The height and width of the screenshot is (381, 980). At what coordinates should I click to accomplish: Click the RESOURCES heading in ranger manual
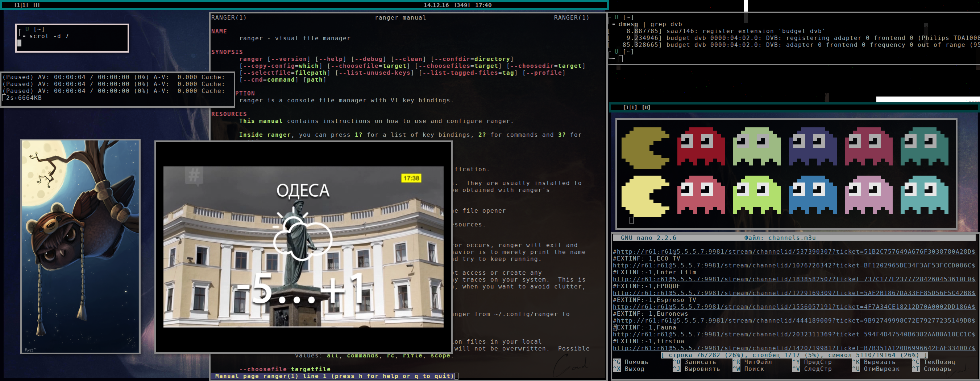coord(229,114)
